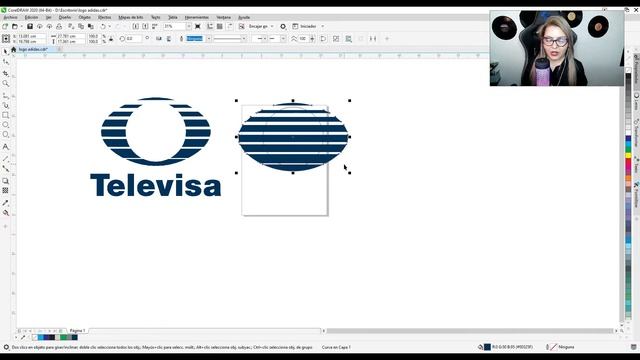640x360 pixels.
Task: Select the Zoom magnifier tool
Action: [6, 83]
